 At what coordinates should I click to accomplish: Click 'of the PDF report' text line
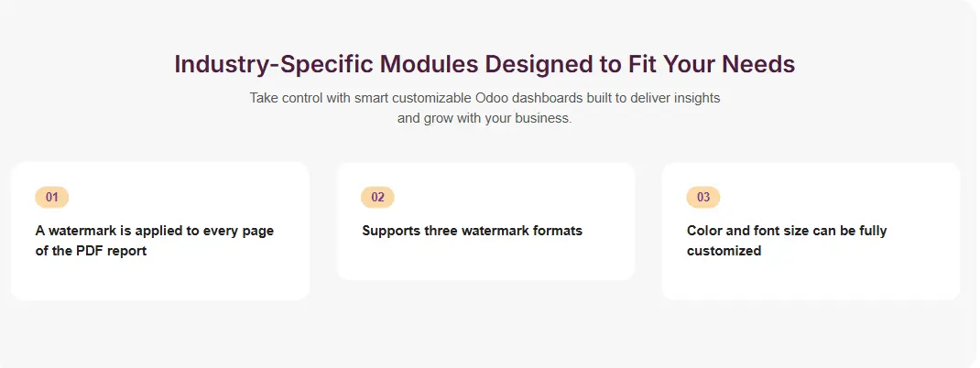[91, 251]
